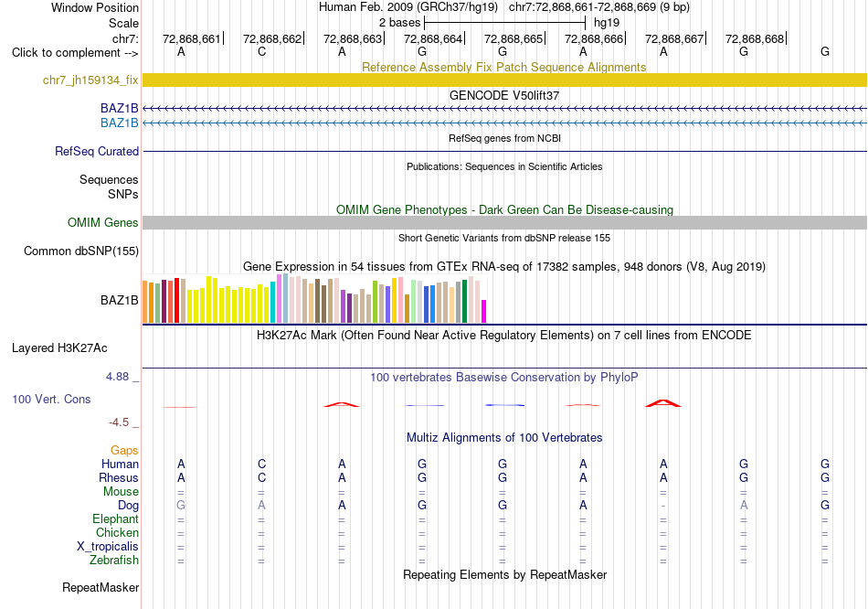868x609 pixels.
Task: Click the RefSeq Curated track label
Action: coord(97,151)
